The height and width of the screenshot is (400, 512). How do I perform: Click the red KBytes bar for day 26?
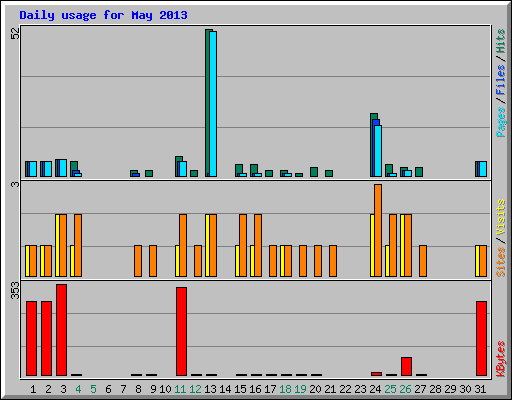click(406, 367)
